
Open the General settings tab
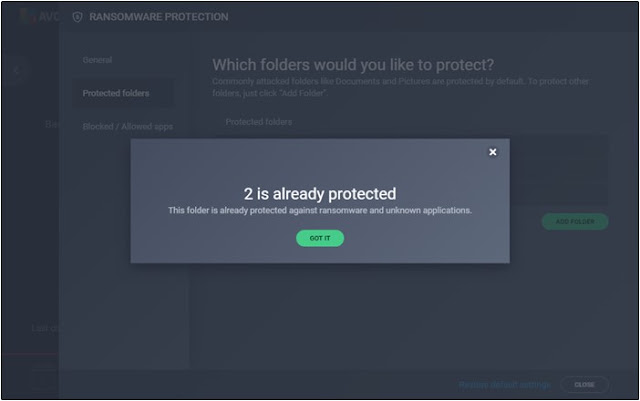coord(97,60)
